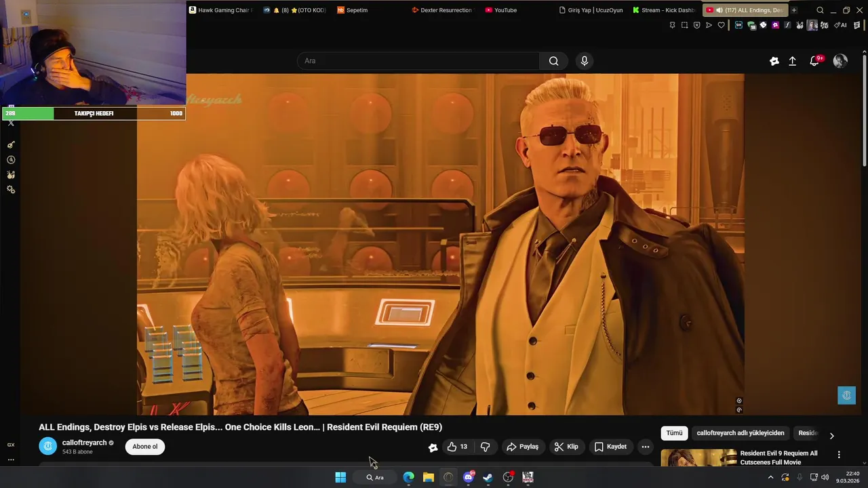This screenshot has width=868, height=488.
Task: Dislike the video with thumbs-down button
Action: coord(485,447)
